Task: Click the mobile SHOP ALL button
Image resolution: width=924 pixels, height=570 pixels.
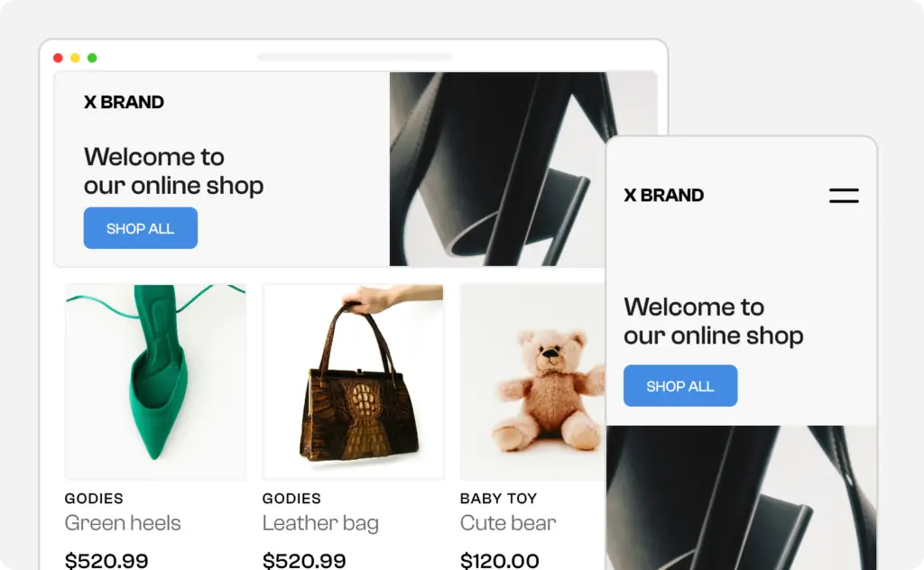Action: coord(680,386)
